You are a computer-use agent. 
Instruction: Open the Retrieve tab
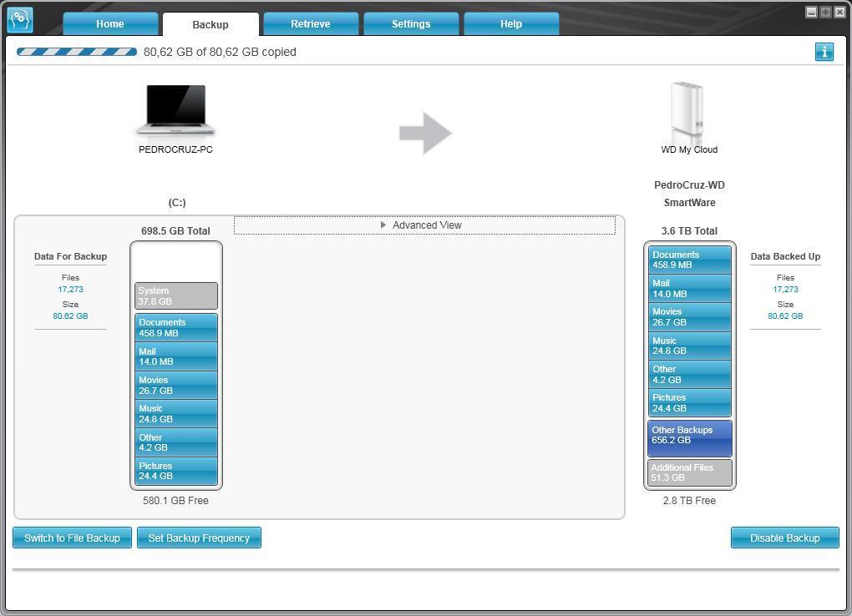tap(311, 24)
